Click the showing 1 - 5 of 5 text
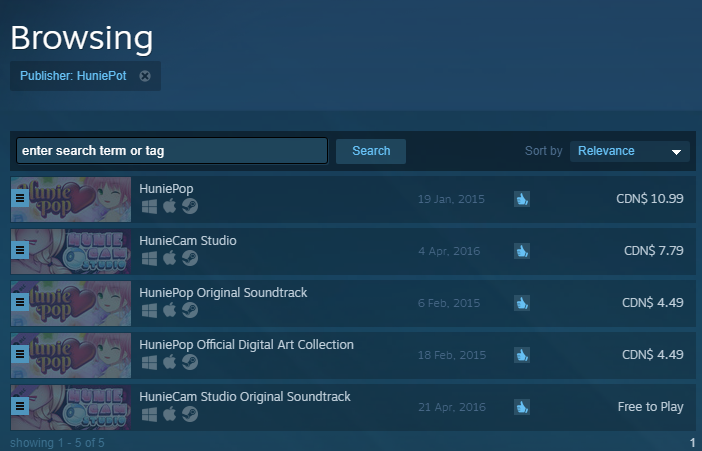The width and height of the screenshot is (702, 451). 57,443
